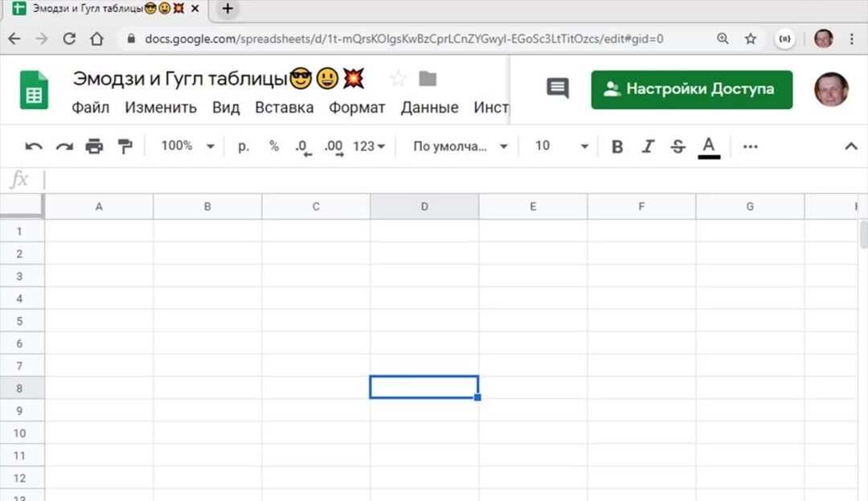Go forward with browser forward arrow
The image size is (868, 501).
click(x=42, y=39)
